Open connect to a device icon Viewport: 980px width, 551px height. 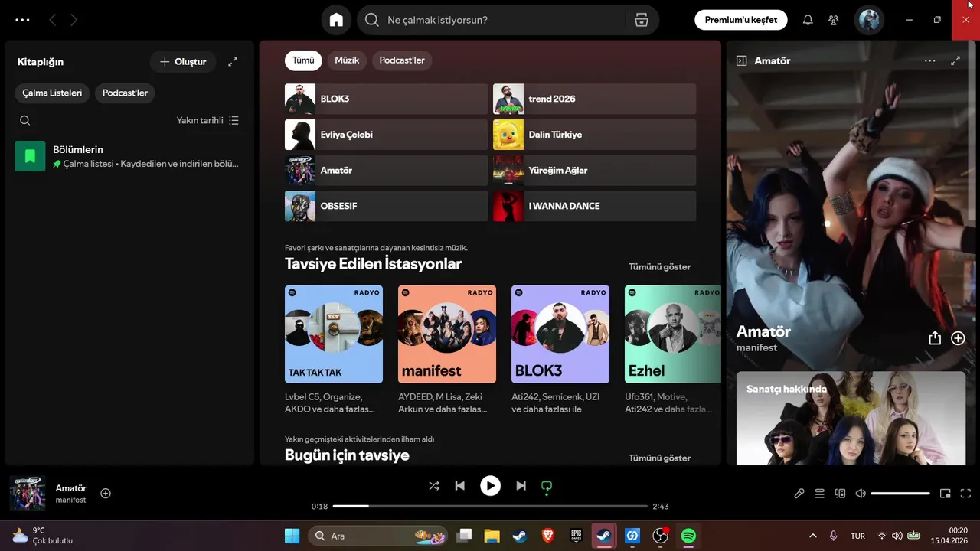pyautogui.click(x=840, y=494)
